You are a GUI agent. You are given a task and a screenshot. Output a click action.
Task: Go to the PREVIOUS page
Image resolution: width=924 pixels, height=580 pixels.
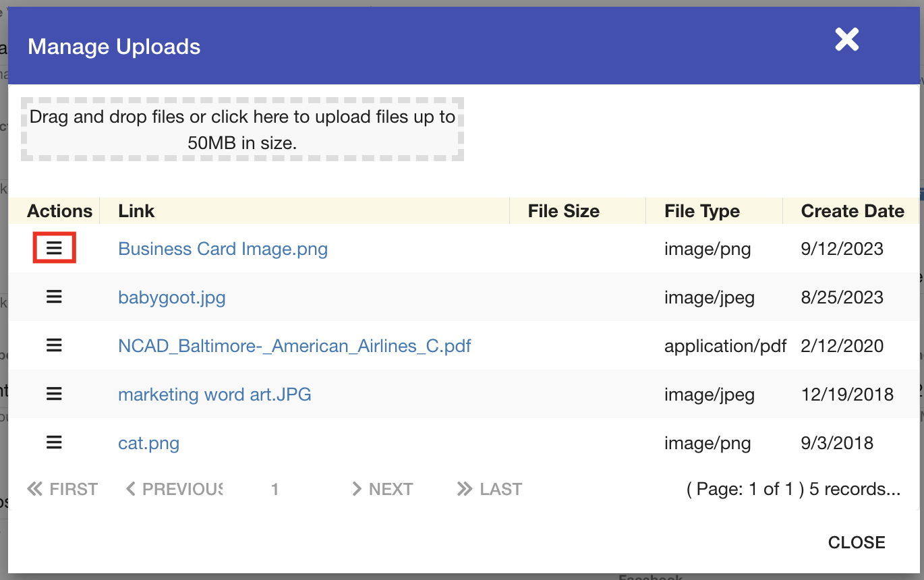click(x=175, y=489)
